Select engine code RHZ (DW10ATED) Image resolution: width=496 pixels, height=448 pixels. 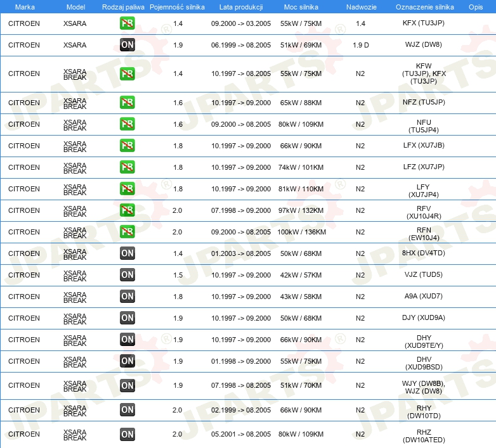pyautogui.click(x=424, y=436)
